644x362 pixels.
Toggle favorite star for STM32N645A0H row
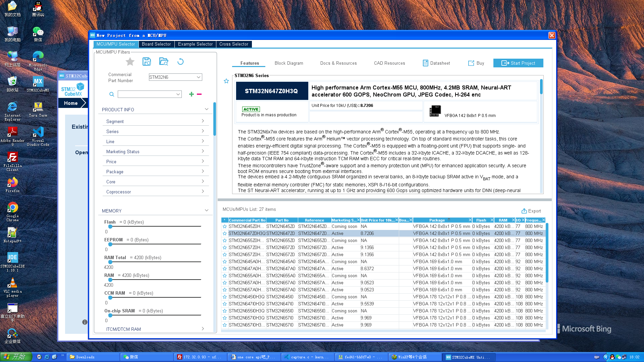coord(225,262)
